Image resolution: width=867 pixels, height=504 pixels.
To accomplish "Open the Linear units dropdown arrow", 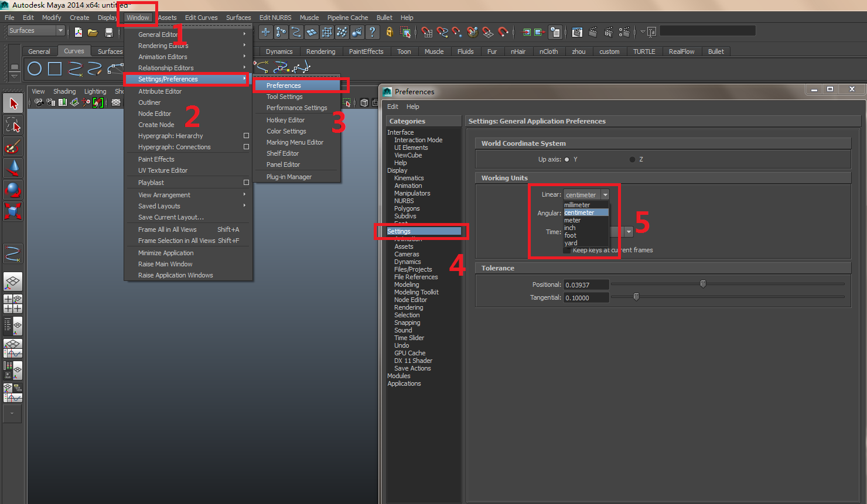I will coord(605,195).
